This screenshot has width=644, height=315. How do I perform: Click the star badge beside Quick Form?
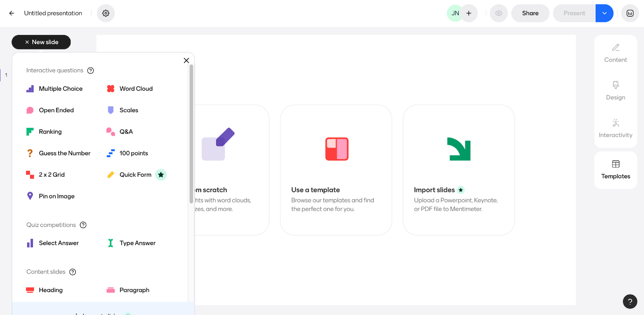pyautogui.click(x=161, y=175)
